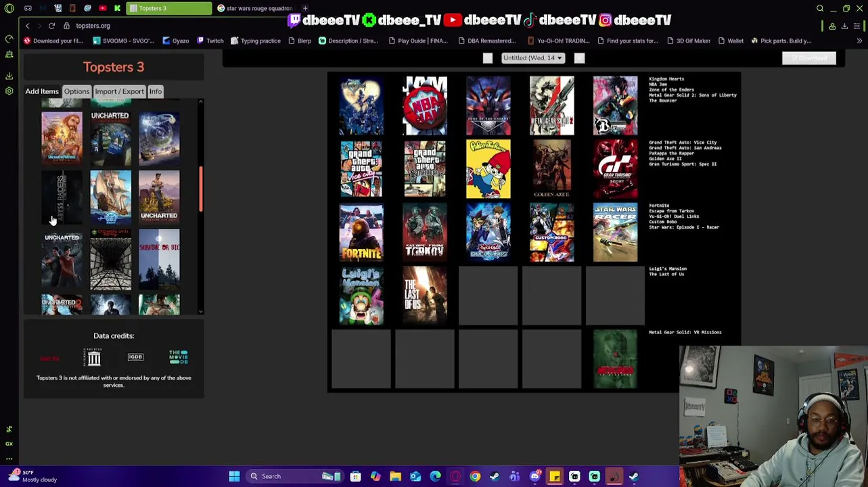Switch to the YouTube pinned tab
The width and height of the screenshot is (868, 487).
point(102,8)
